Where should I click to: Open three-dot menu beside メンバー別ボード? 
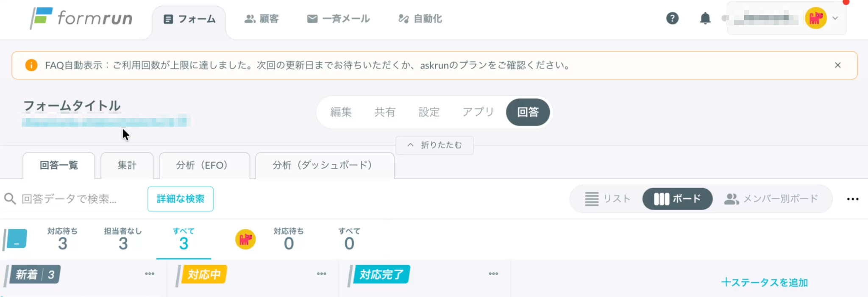(853, 199)
